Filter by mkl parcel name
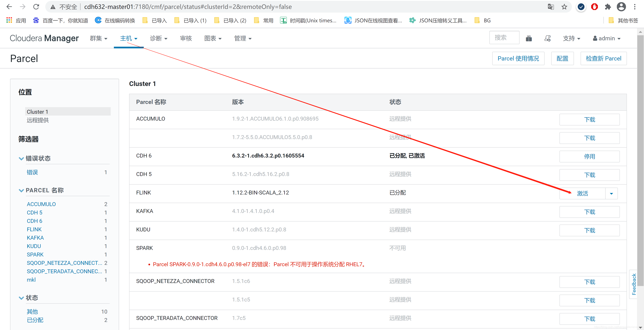 point(31,280)
